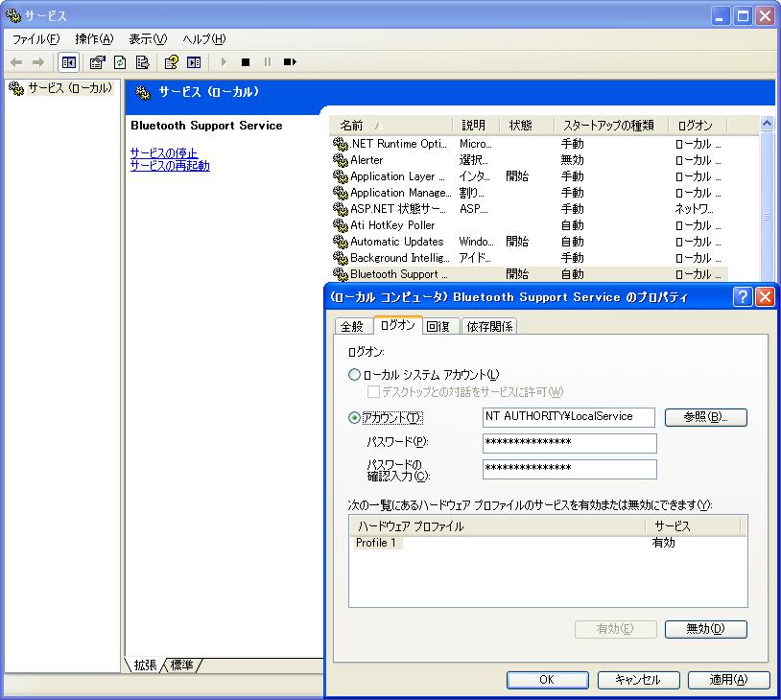Click the gear icon of .NET Runtime Opti... row

pyautogui.click(x=341, y=144)
